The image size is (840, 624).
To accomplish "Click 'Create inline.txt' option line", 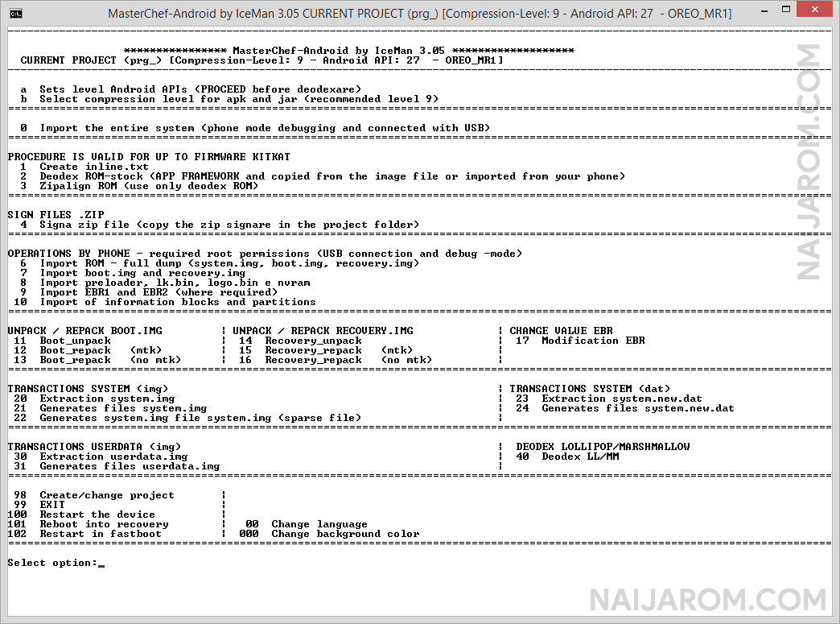I will click(84, 167).
